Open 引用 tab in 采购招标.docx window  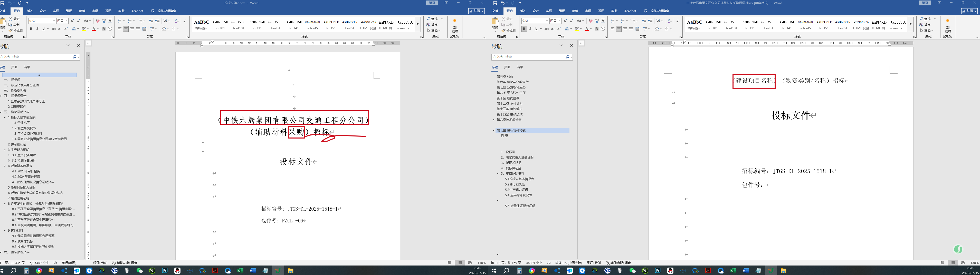pyautogui.click(x=562, y=11)
